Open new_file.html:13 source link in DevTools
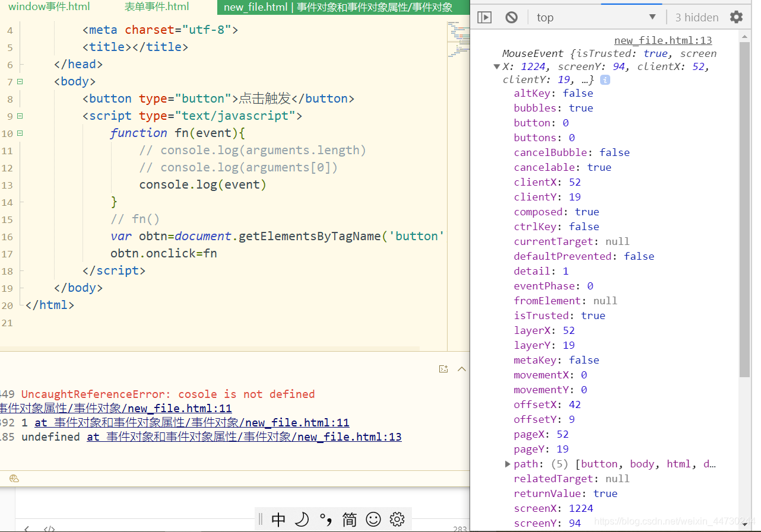 coord(663,40)
